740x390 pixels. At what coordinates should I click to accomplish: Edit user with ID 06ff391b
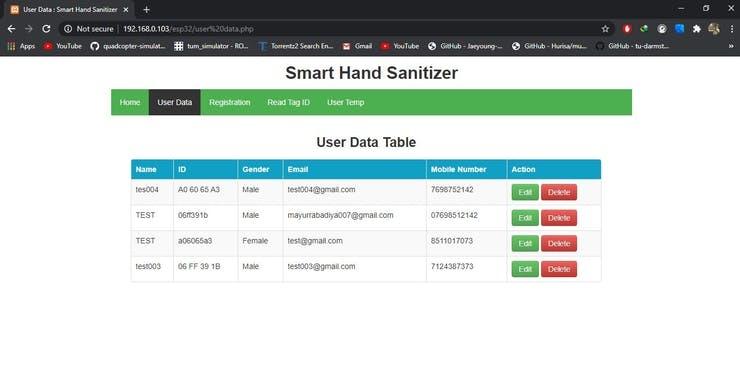(x=525, y=218)
